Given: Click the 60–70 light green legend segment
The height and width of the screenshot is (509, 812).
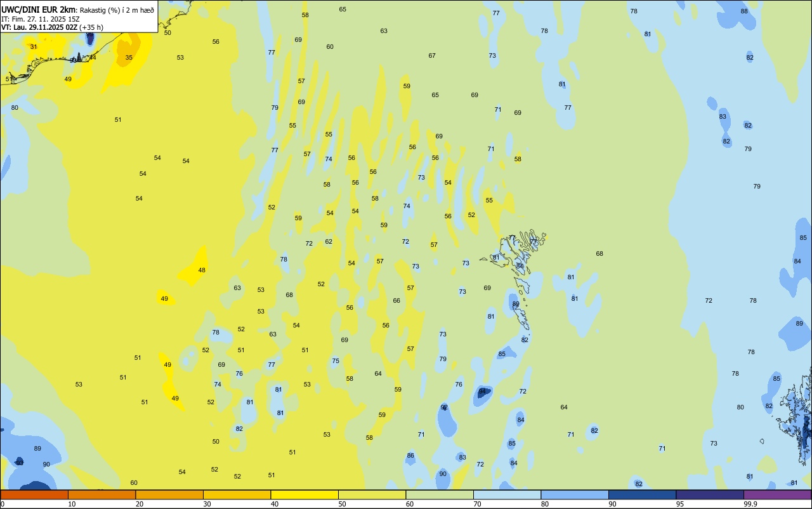Looking at the screenshot, I should click(x=440, y=494).
